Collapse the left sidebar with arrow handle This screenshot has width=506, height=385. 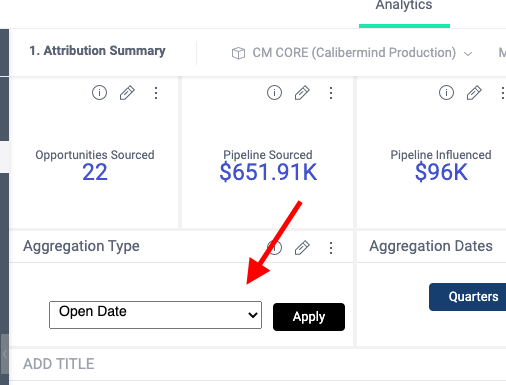5,354
